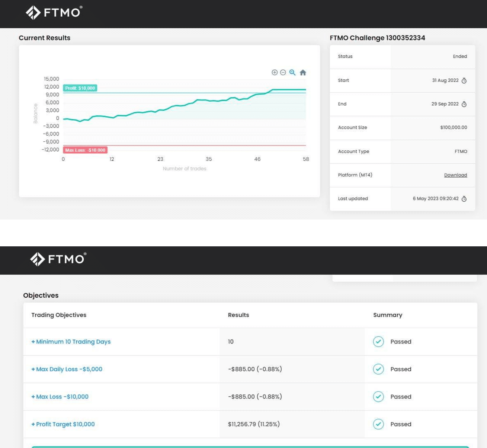
Task: Expand Minimum 10 Trading Days objective
Action: [x=71, y=342]
